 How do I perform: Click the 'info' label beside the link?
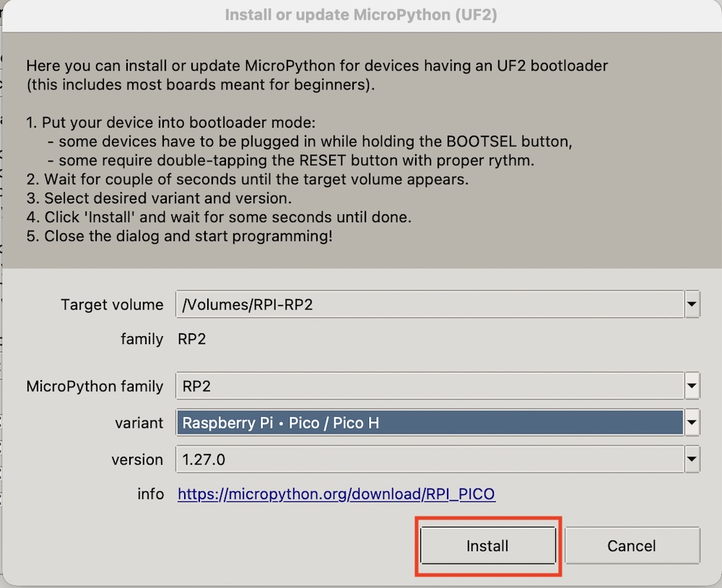point(150,494)
